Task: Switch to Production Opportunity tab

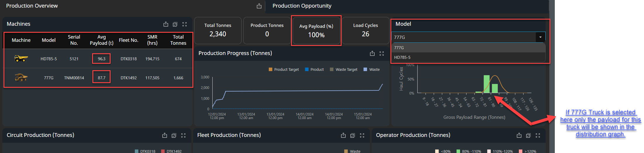Action: pyautogui.click(x=302, y=6)
